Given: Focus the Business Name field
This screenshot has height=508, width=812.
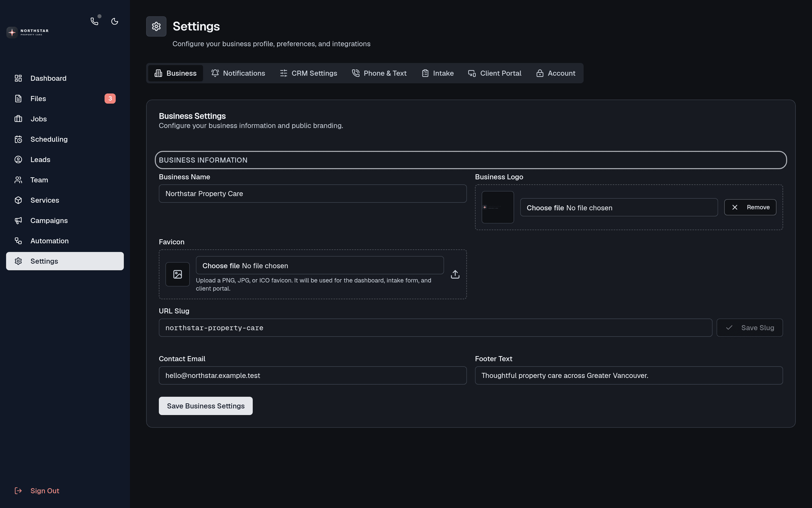Looking at the screenshot, I should tap(313, 194).
